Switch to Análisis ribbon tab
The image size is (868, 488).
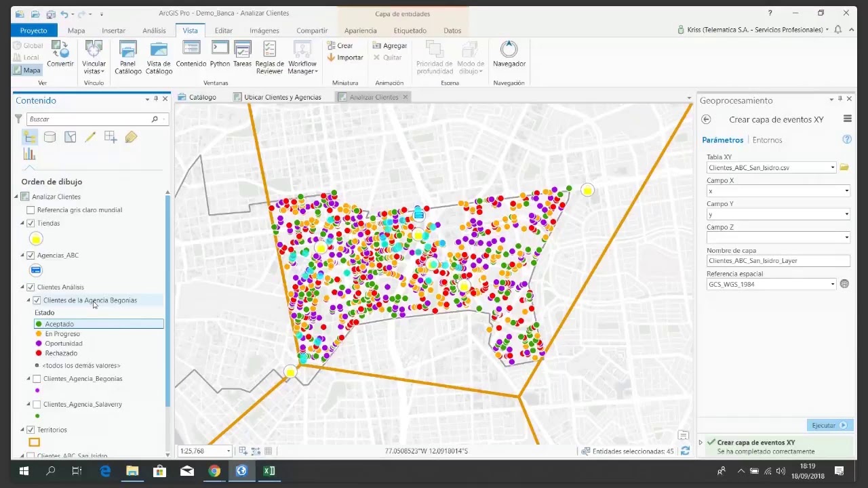(154, 30)
